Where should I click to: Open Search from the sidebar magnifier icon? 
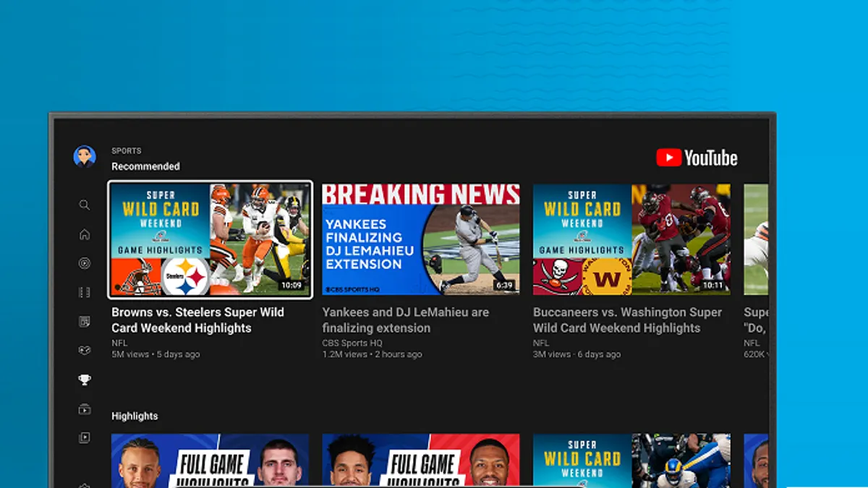(85, 205)
